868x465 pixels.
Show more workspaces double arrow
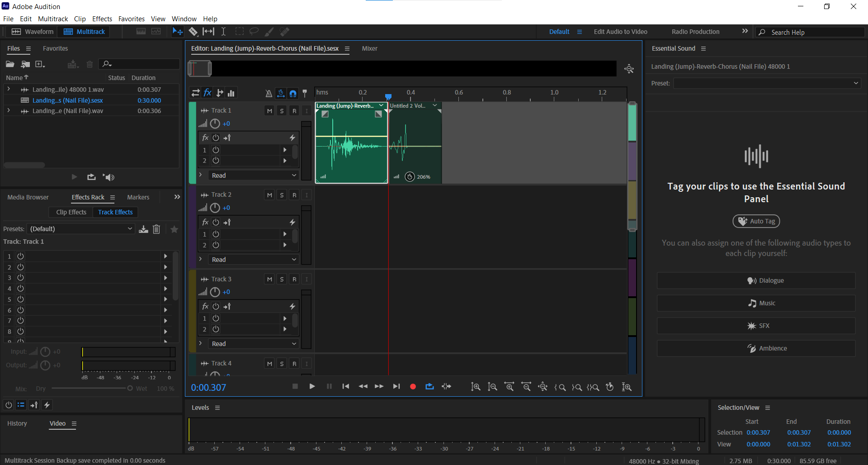745,31
